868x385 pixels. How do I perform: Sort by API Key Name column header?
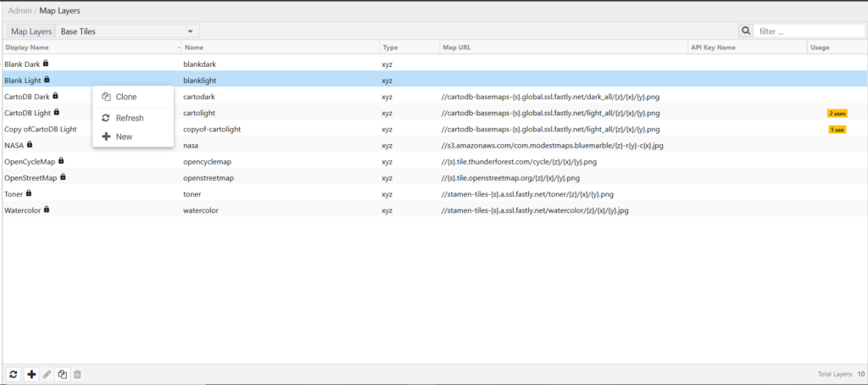(748, 47)
